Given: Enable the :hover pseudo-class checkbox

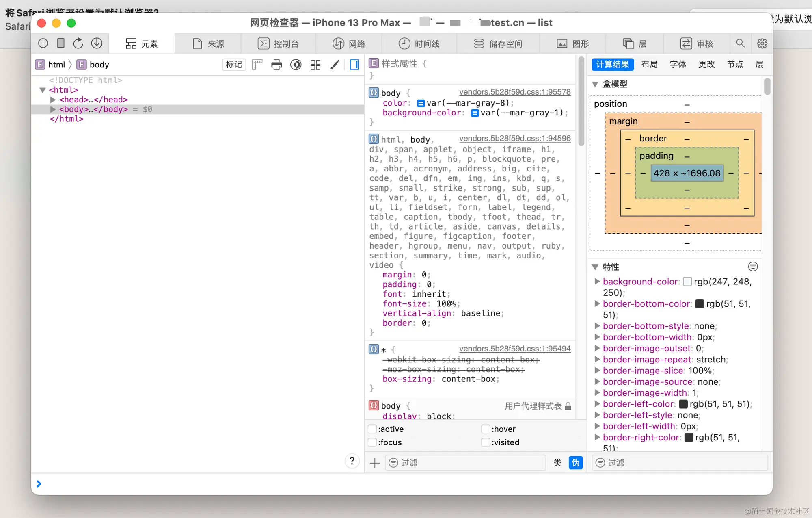Looking at the screenshot, I should (486, 429).
